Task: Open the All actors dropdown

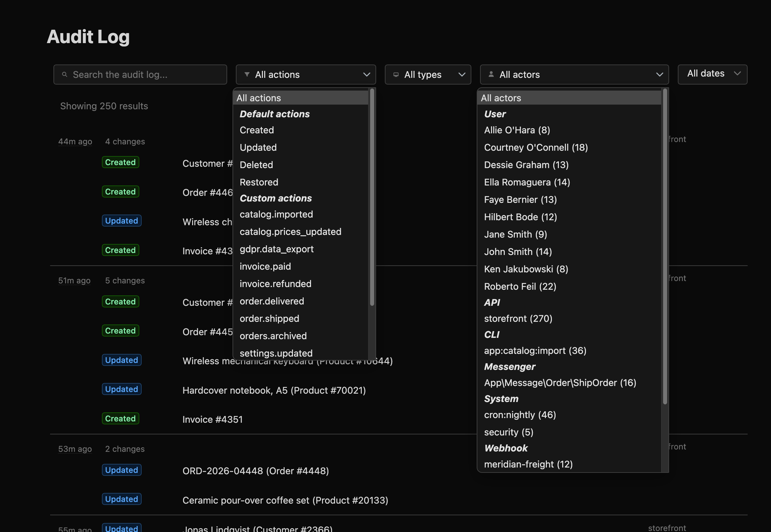Action: coord(574,75)
